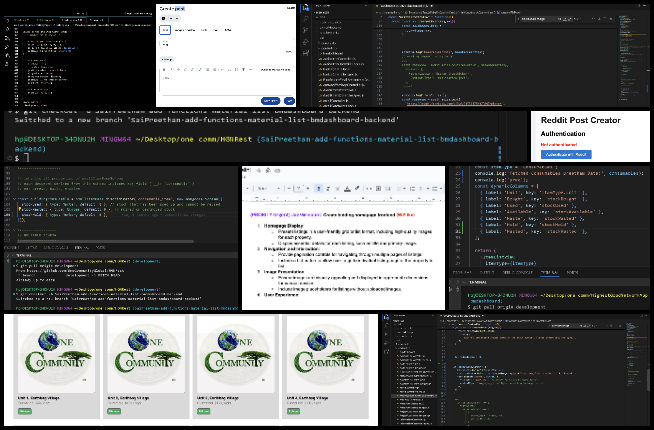Insert image from the document editor toolbar
The width and height of the screenshot is (654, 430).
pos(378,189)
